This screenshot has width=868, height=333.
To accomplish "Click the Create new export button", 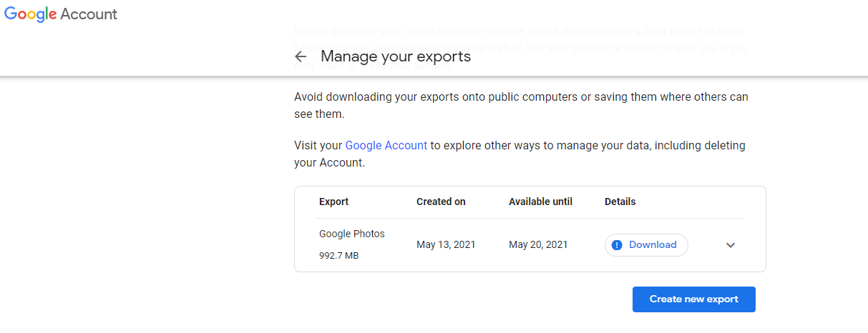I will coord(693,299).
